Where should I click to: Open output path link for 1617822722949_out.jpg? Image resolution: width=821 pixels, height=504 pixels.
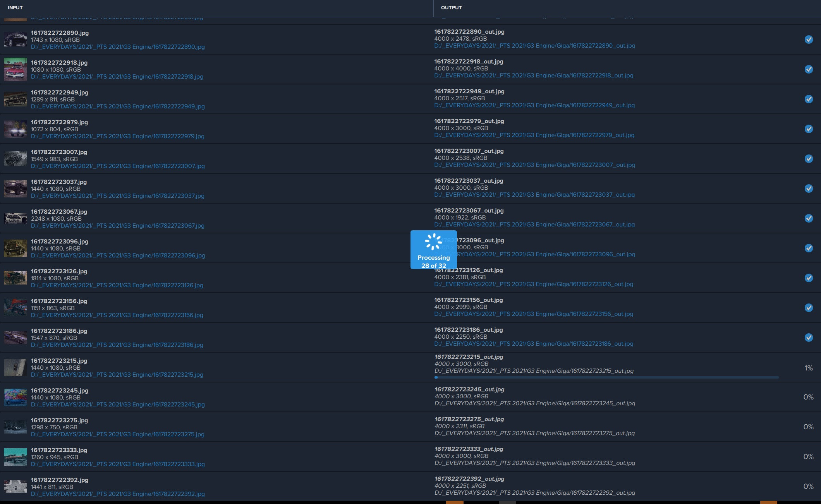click(534, 105)
